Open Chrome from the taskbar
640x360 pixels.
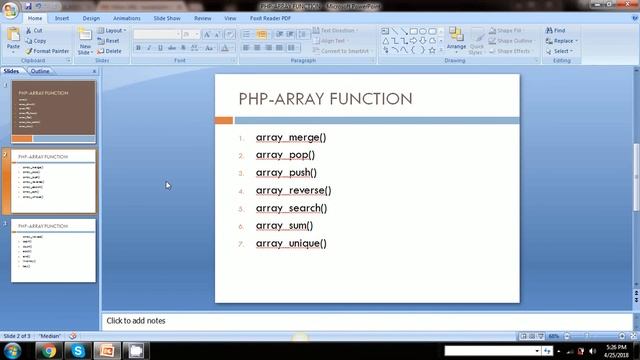[x=49, y=351]
